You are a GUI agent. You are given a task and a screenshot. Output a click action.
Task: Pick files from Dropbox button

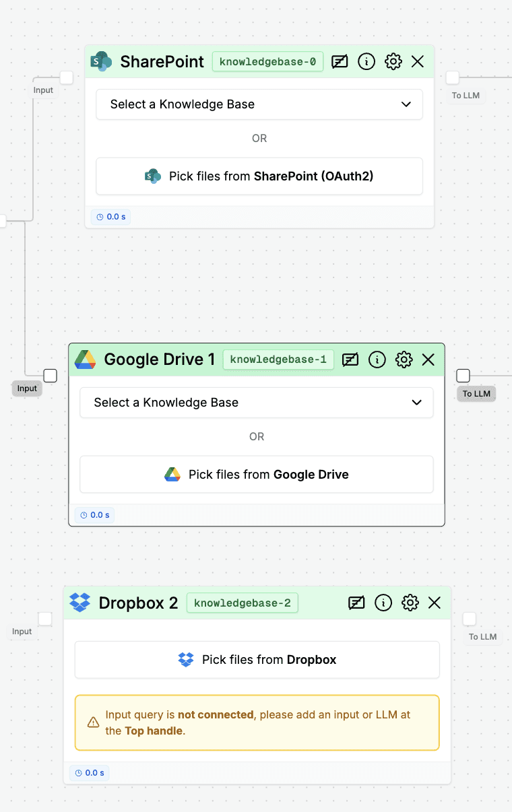(257, 660)
